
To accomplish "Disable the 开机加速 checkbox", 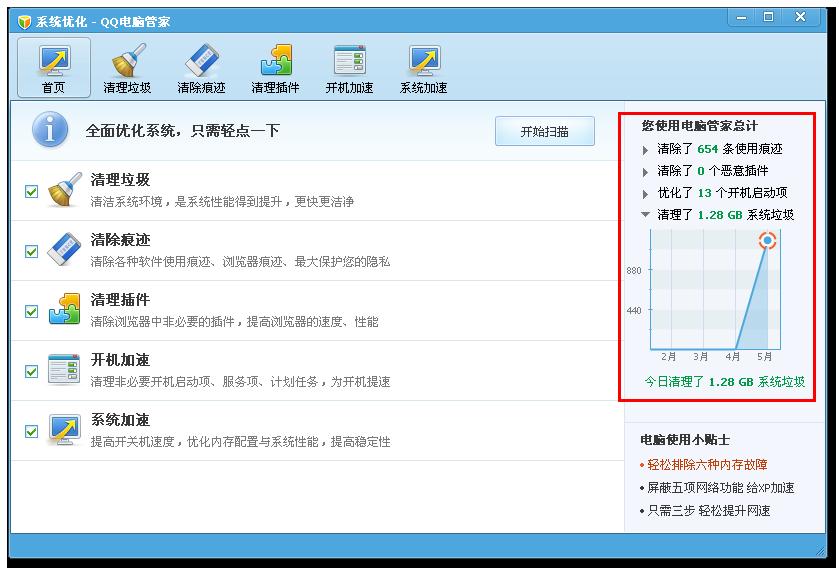I will point(32,371).
